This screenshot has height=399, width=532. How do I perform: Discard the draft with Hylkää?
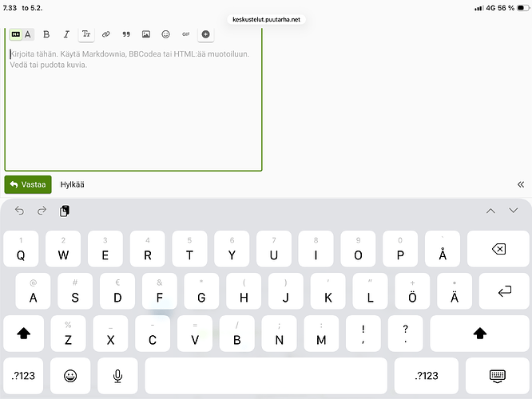pos(73,184)
